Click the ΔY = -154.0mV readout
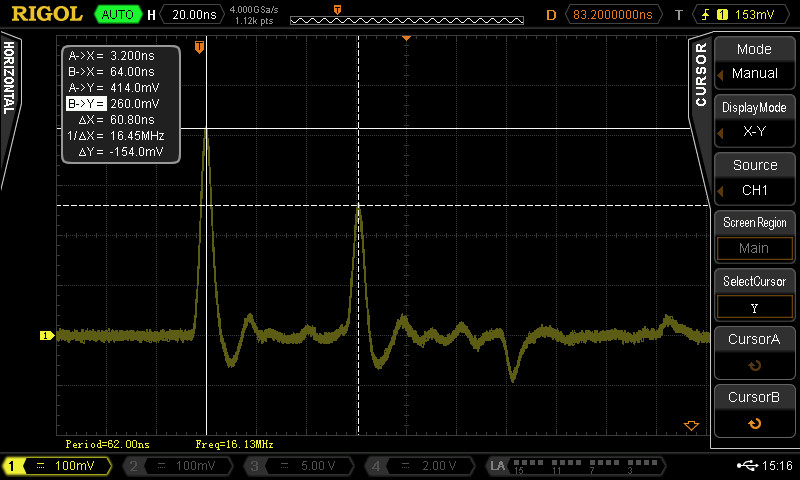Viewport: 800px width, 480px height. [121, 151]
